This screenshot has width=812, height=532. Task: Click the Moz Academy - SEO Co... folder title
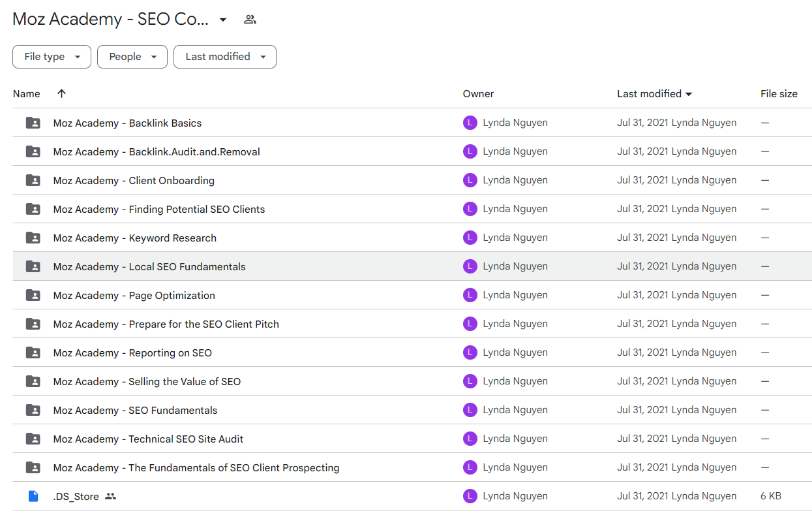point(111,20)
